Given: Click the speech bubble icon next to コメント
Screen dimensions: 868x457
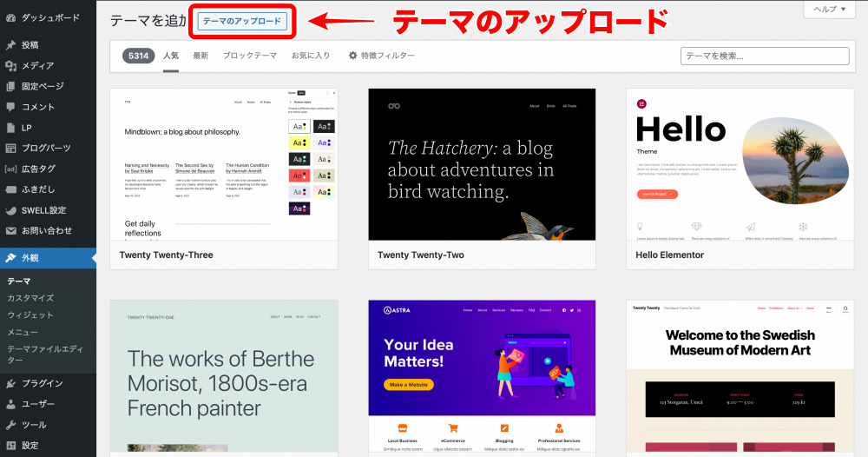Looking at the screenshot, I should click(10, 107).
